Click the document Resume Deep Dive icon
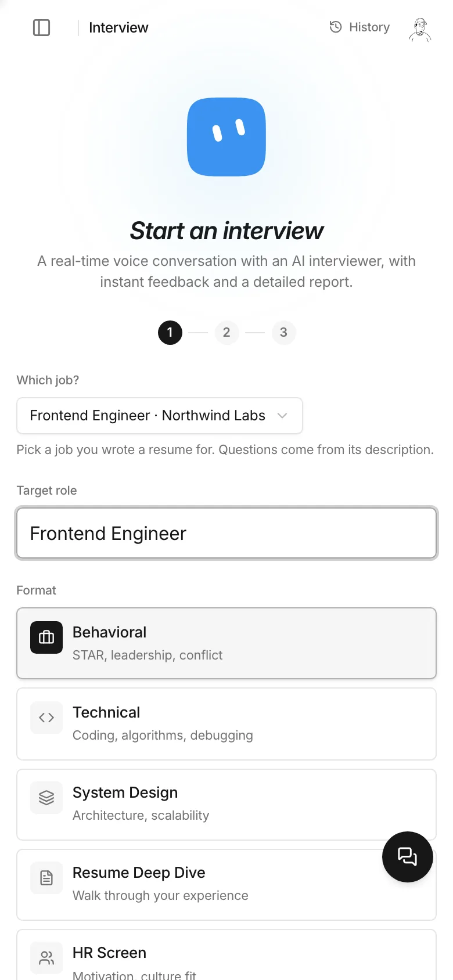The image size is (453, 980). click(46, 878)
